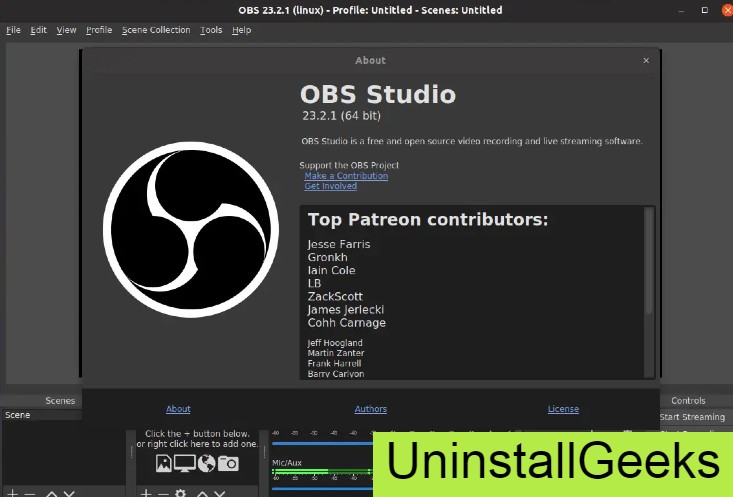Image resolution: width=733 pixels, height=497 pixels.
Task: Add a new source with plus button
Action: (x=146, y=493)
